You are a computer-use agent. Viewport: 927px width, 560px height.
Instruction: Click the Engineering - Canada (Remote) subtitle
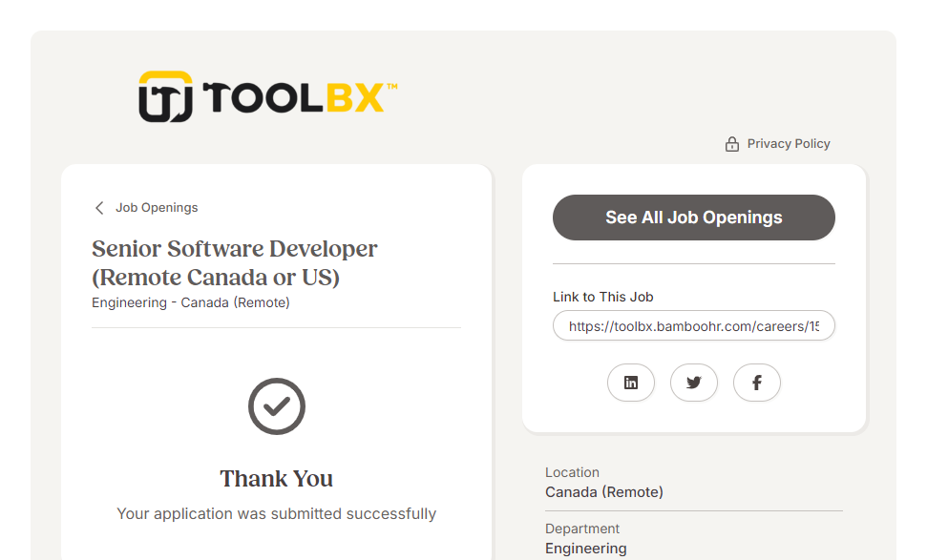(x=191, y=303)
